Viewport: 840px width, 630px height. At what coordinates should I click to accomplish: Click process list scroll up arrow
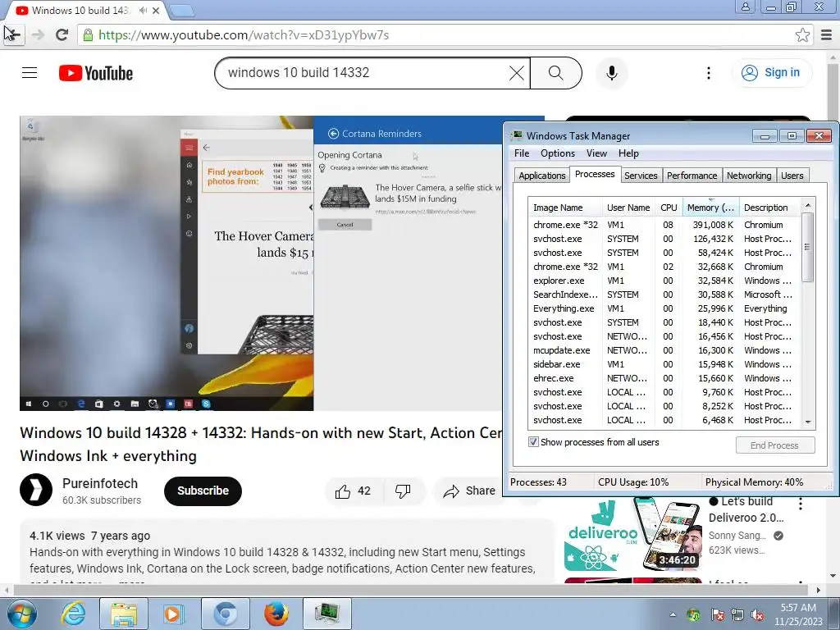(808, 205)
